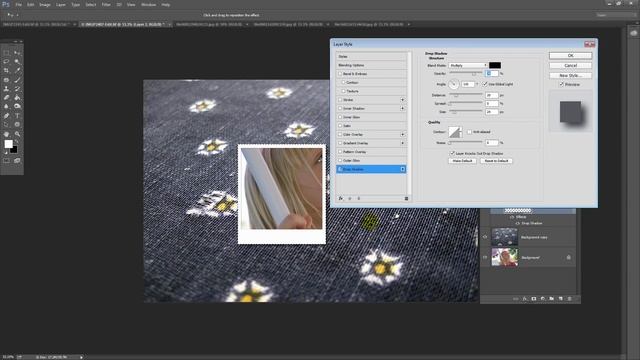Click fx icon at Layer Style bottom
This screenshot has width=640, height=360.
341,198
